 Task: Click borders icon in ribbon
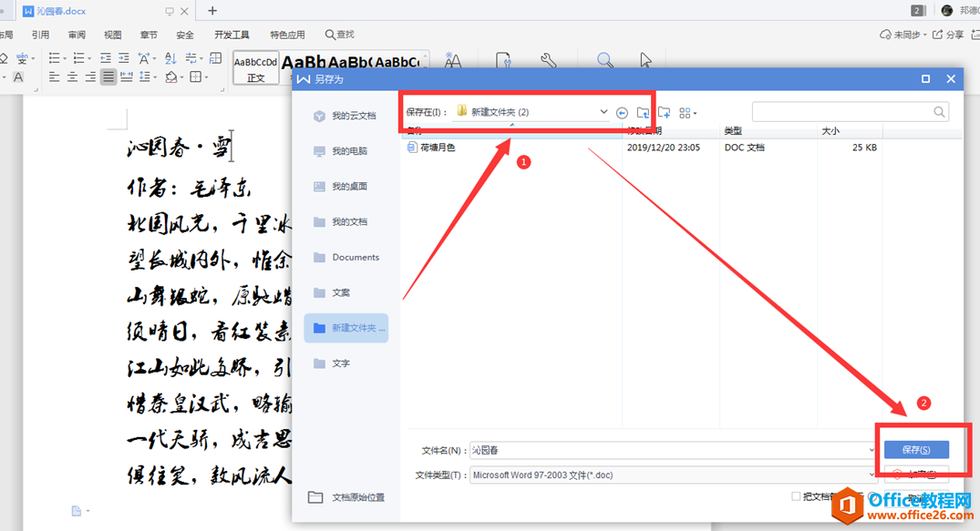[x=198, y=77]
